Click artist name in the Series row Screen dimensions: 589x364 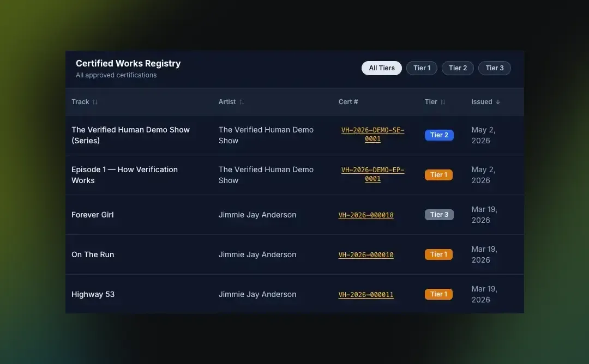coord(266,135)
